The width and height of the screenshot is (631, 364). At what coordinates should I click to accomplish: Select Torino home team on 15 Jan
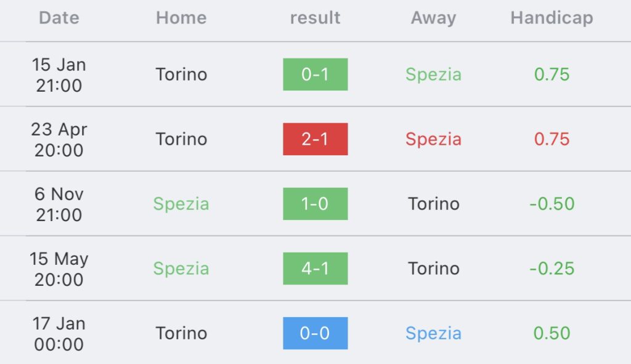pyautogui.click(x=181, y=75)
